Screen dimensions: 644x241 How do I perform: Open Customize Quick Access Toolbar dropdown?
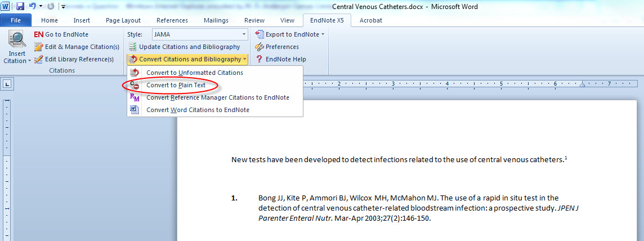[63, 7]
